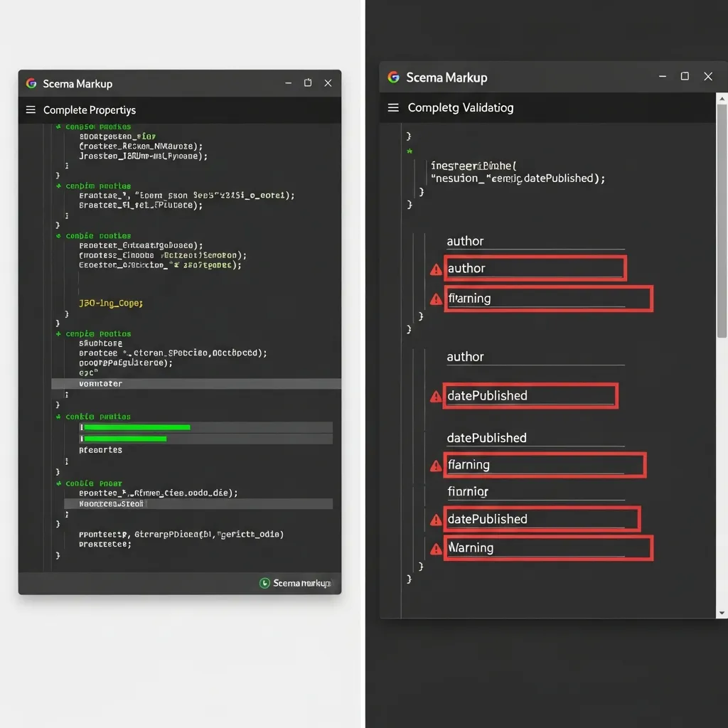The height and width of the screenshot is (728, 728).
Task: Click the warning icon under the fiurnior label
Action: [435, 520]
